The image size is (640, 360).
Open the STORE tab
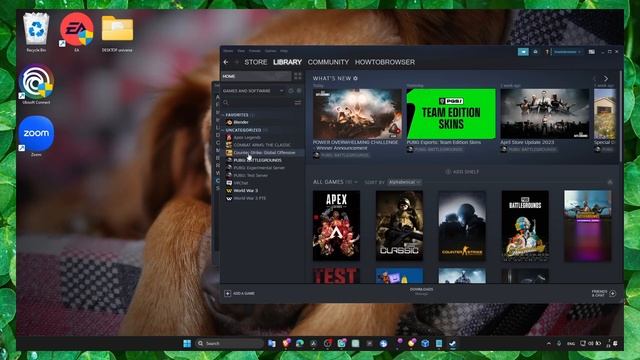point(256,62)
